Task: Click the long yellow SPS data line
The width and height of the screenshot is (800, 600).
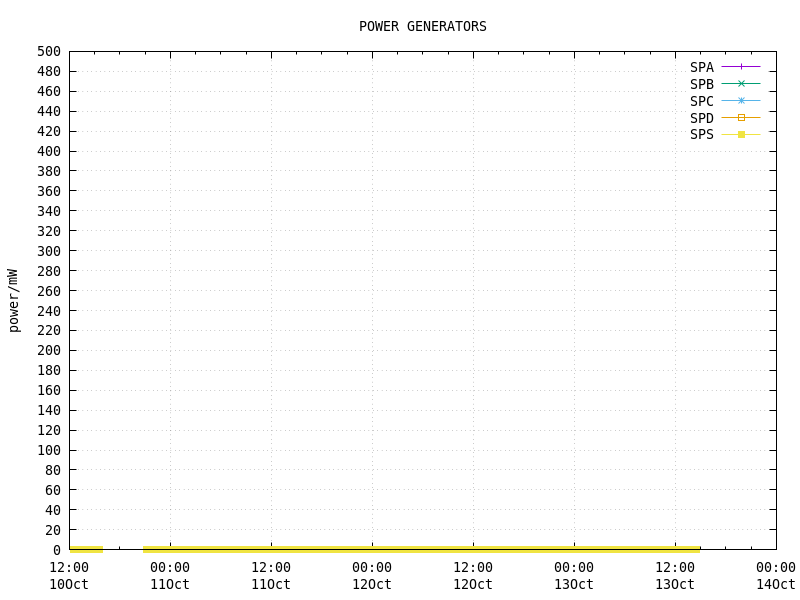Action: 420,549
